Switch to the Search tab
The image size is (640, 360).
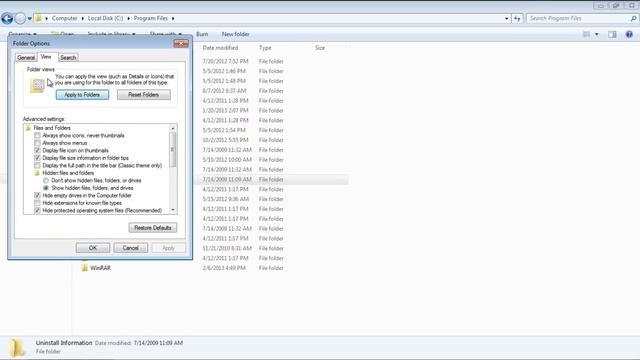coord(68,58)
